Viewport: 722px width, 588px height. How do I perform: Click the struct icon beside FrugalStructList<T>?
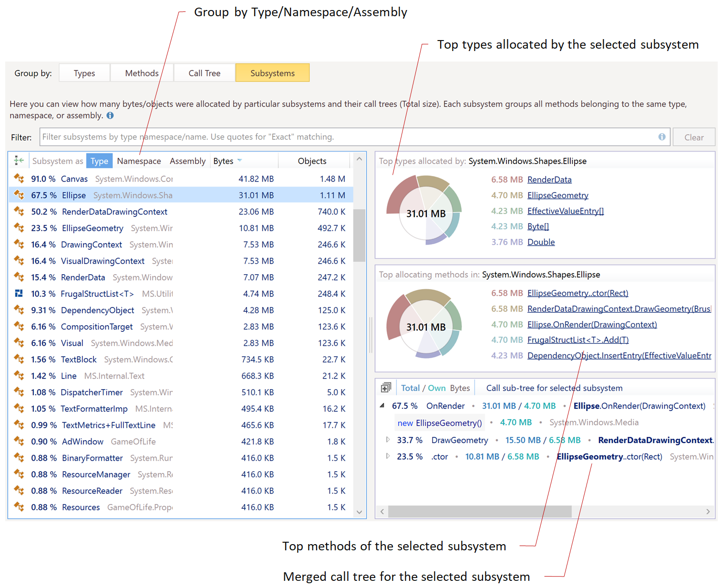(19, 294)
